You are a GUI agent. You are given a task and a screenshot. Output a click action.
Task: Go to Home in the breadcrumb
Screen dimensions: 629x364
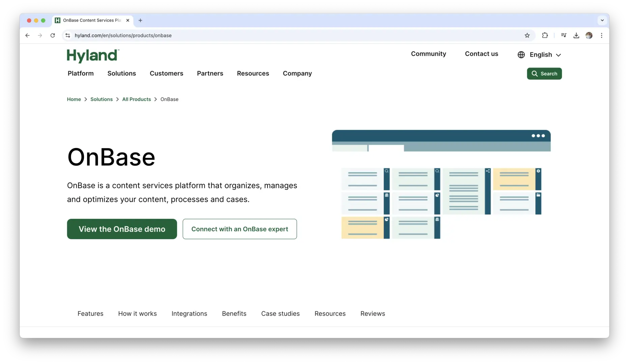74,99
